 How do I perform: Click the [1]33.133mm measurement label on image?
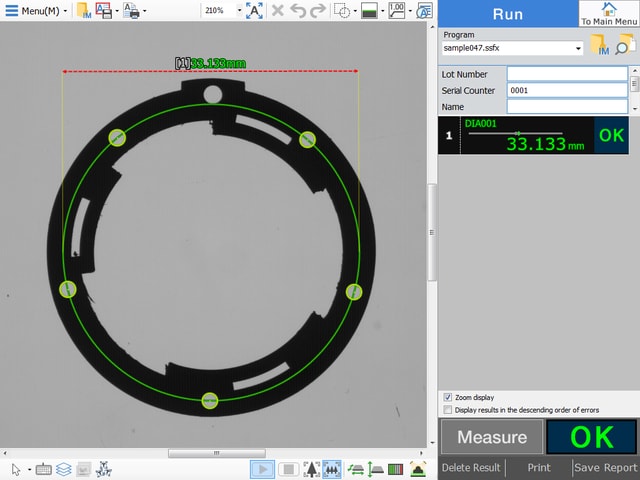pyautogui.click(x=210, y=63)
